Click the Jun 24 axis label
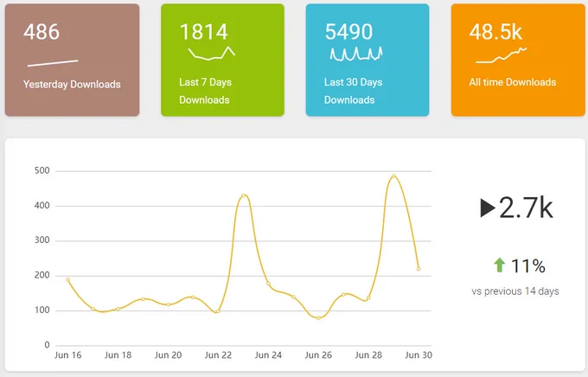This screenshot has height=377, width=588. [x=269, y=355]
